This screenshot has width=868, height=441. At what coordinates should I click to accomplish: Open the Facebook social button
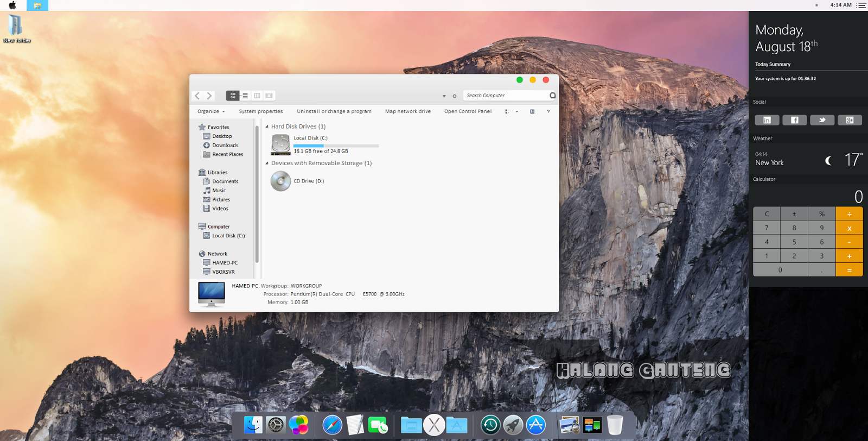click(795, 120)
